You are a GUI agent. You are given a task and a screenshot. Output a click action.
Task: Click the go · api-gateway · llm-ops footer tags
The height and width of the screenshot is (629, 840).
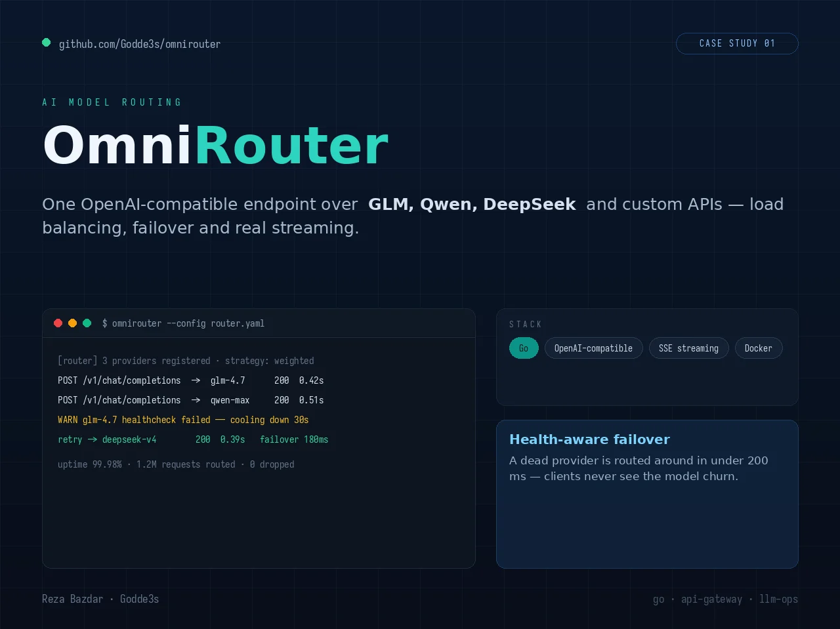coord(725,599)
